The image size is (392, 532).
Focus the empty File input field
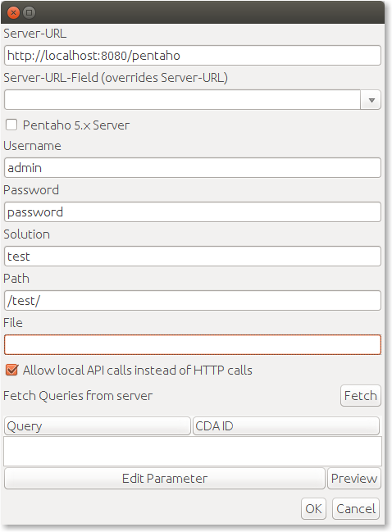point(193,345)
